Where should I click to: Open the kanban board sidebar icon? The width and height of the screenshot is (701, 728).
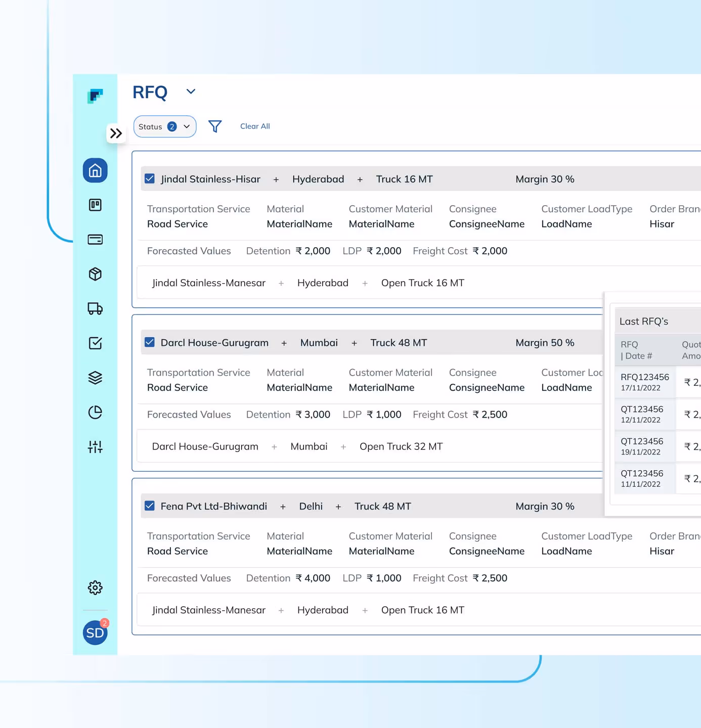pyautogui.click(x=95, y=205)
